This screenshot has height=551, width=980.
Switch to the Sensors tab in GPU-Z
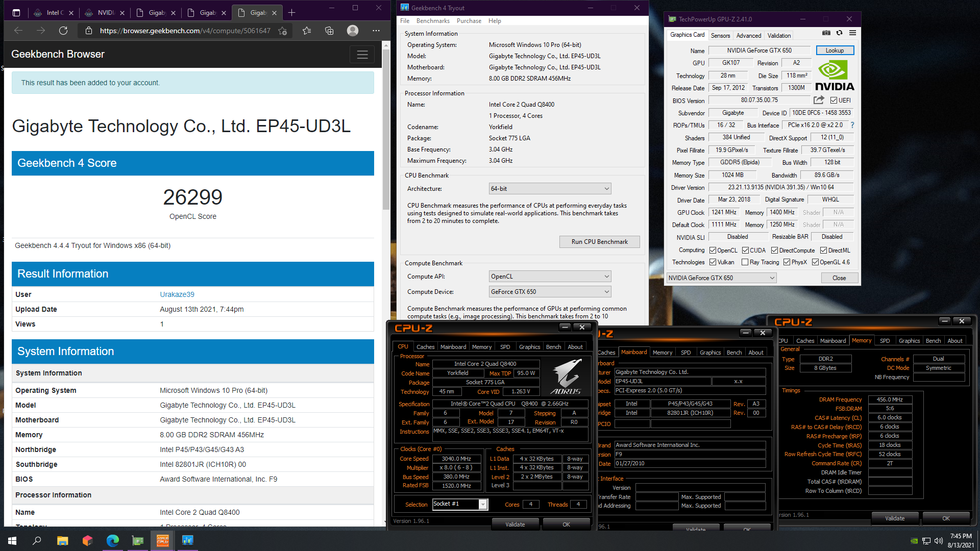point(720,36)
